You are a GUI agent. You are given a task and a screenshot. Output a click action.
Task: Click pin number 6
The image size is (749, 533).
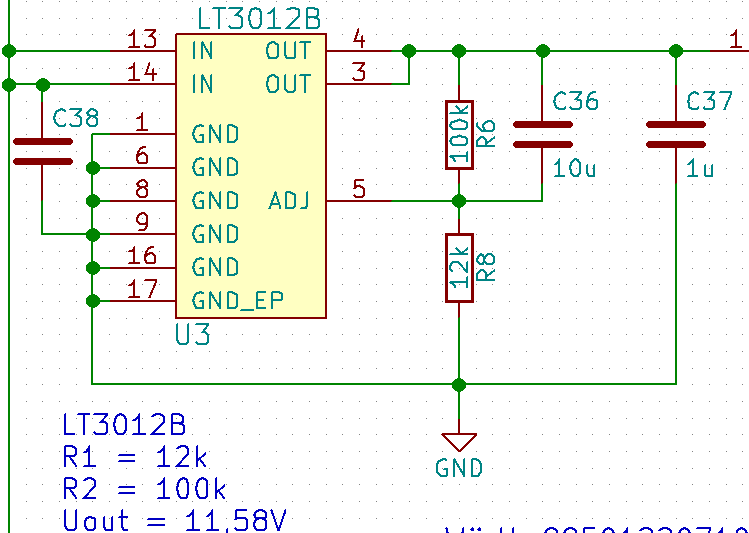coord(142,156)
